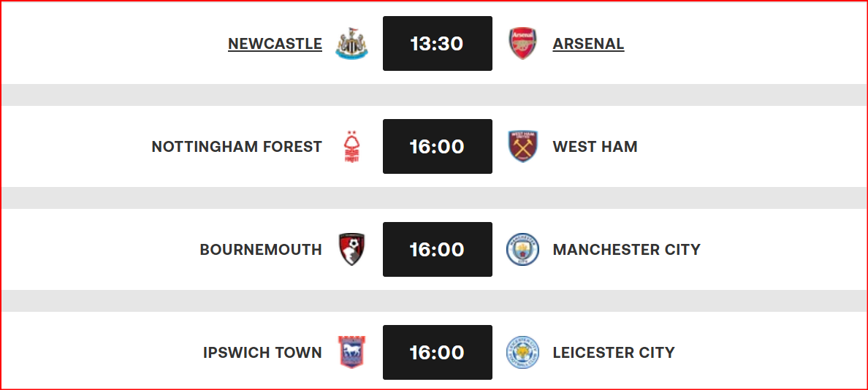Select the Nottingham Forest tree crest

pos(351,147)
